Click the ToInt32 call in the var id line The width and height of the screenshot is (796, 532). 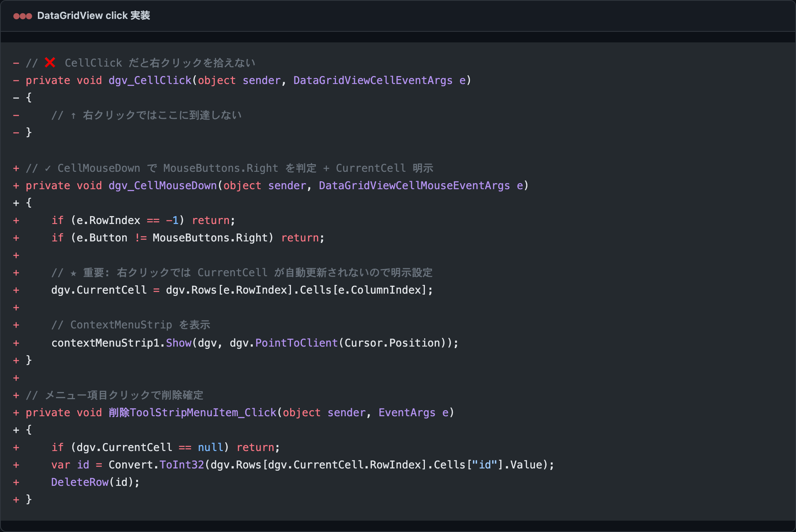[182, 465]
